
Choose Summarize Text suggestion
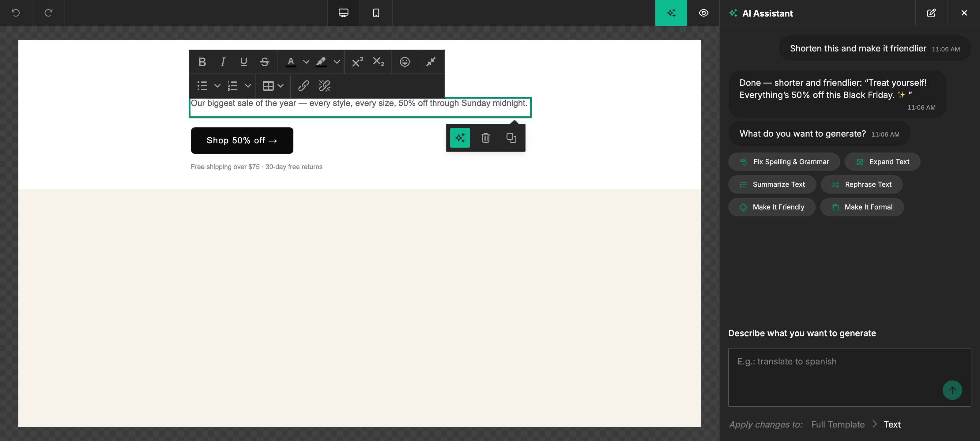(x=772, y=185)
